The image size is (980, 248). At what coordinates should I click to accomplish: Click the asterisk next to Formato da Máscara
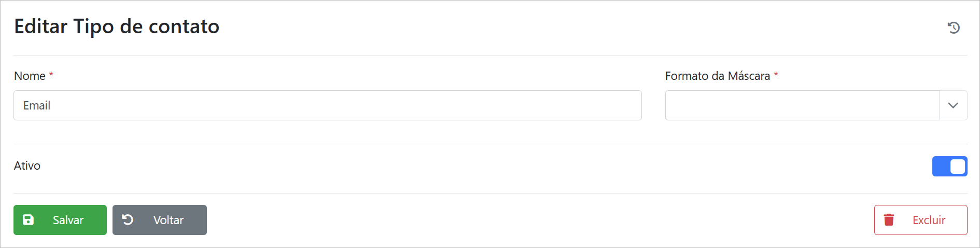(x=776, y=75)
